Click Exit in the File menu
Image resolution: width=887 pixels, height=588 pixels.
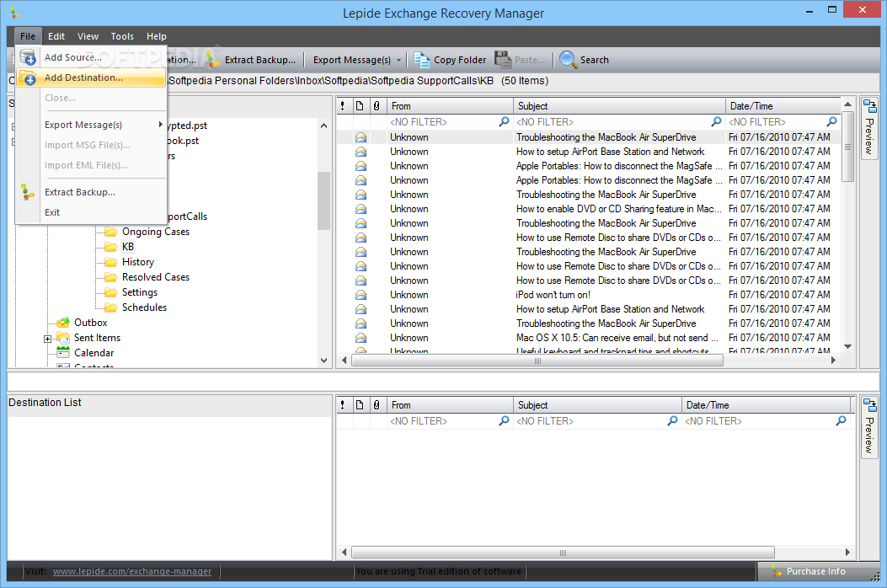(x=90, y=212)
